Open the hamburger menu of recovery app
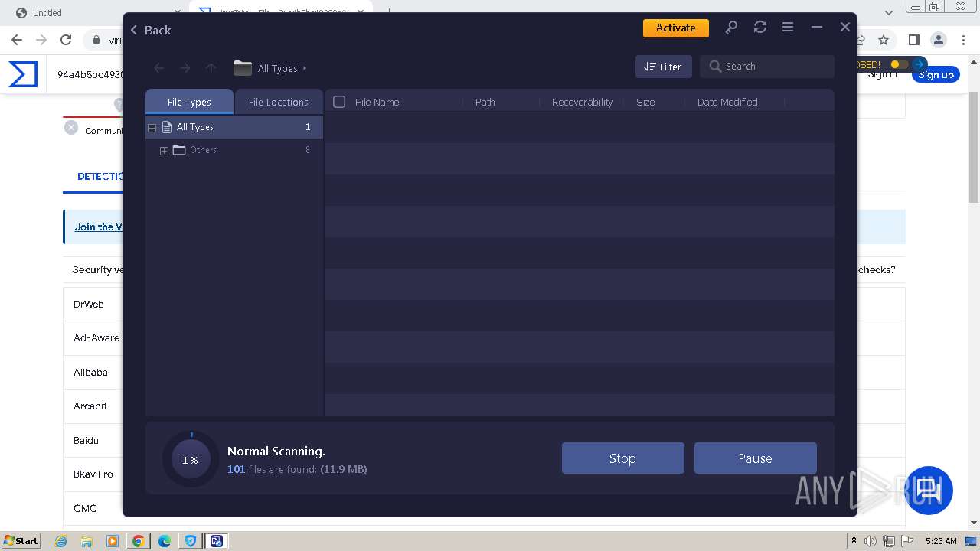Image resolution: width=980 pixels, height=551 pixels. (787, 28)
